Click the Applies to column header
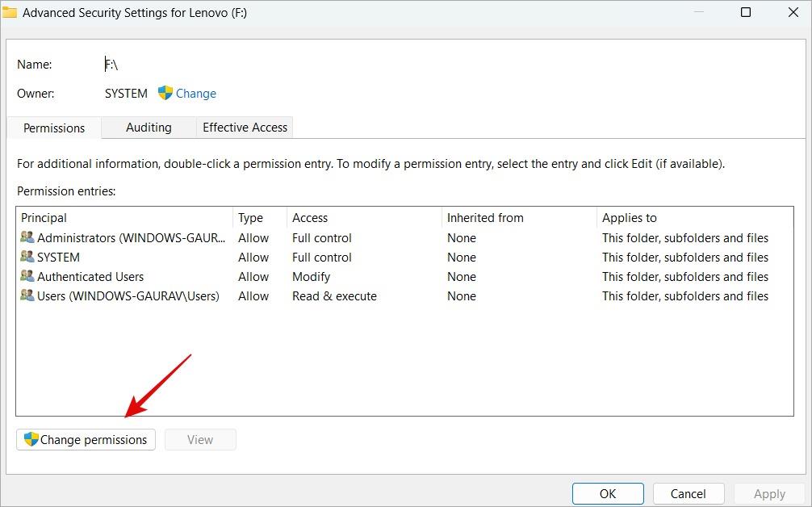This screenshot has height=507, width=812. click(x=694, y=217)
